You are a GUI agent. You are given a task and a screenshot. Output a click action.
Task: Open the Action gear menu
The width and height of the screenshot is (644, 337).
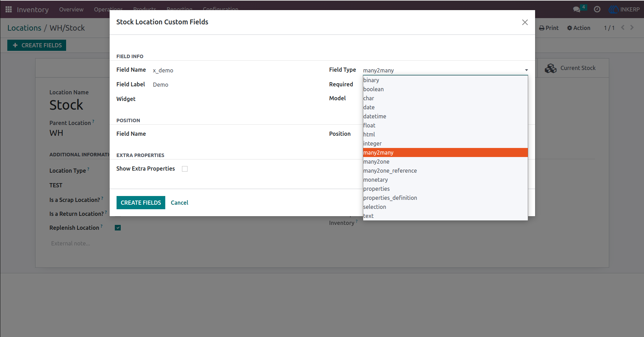579,28
